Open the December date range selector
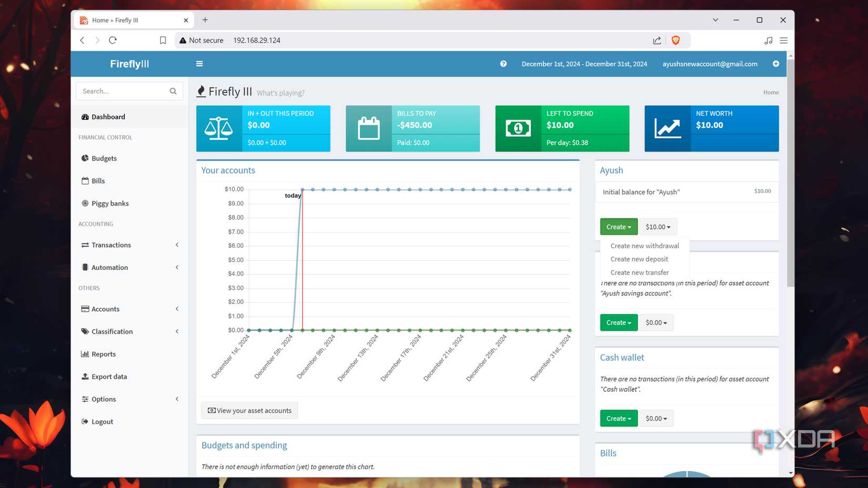Viewport: 868px width, 488px height. coord(584,64)
